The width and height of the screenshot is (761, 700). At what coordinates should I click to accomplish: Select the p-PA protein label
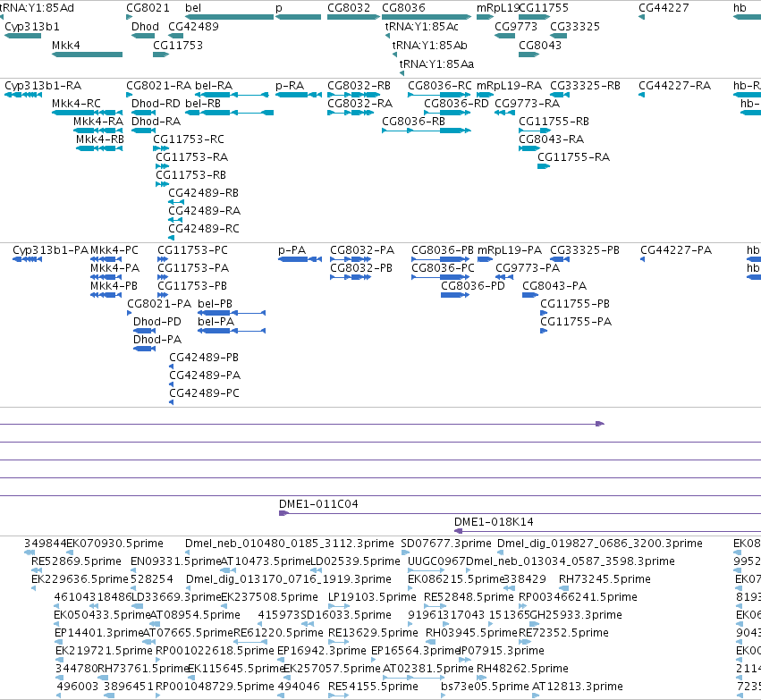coord(292,250)
